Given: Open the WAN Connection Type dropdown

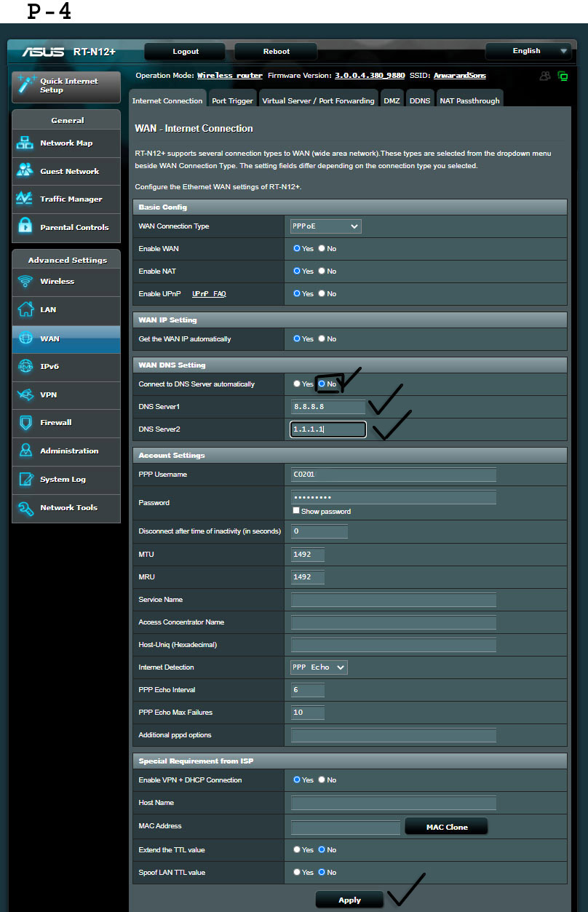Looking at the screenshot, I should (x=325, y=226).
